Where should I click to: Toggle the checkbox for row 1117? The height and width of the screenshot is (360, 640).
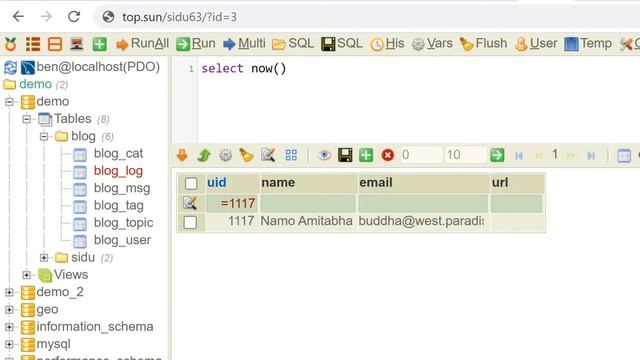(190, 222)
